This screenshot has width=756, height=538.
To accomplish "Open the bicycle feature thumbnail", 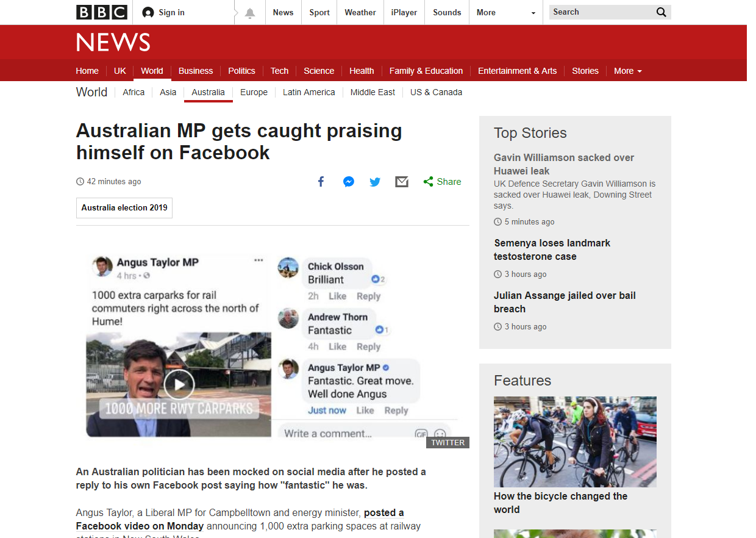I will click(575, 442).
